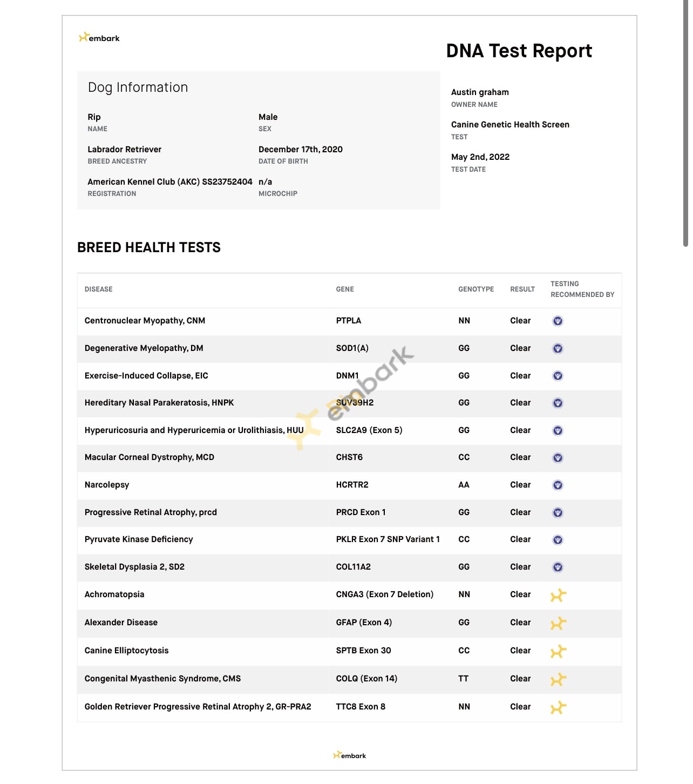Click the SOD1(A) gene cell
Screen dimensions: 693x784
352,348
